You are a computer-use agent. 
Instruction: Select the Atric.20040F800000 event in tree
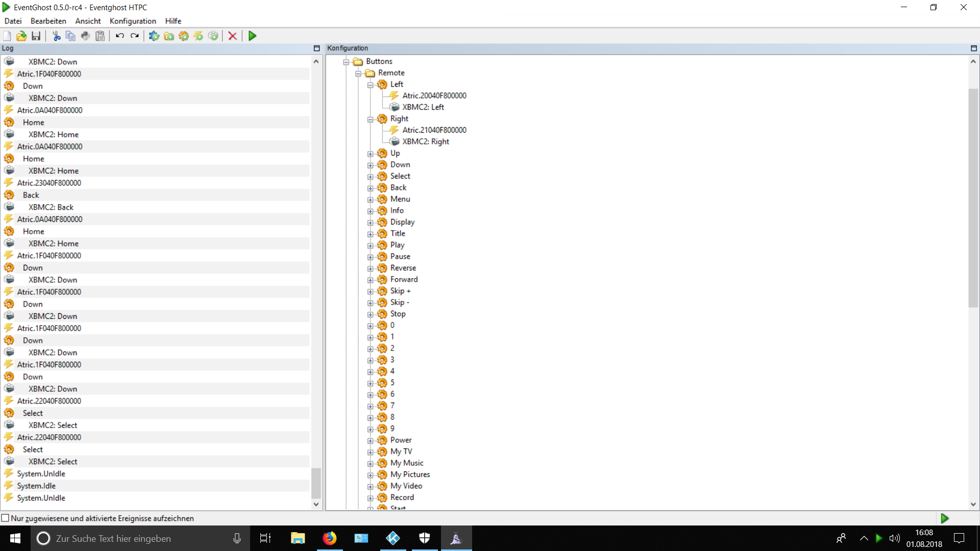pos(434,95)
